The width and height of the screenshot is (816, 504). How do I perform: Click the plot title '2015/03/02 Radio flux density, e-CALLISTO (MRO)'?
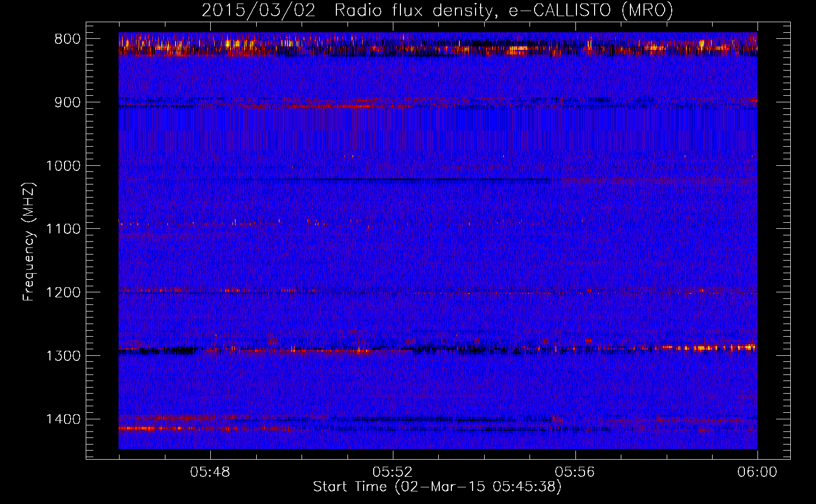click(437, 10)
